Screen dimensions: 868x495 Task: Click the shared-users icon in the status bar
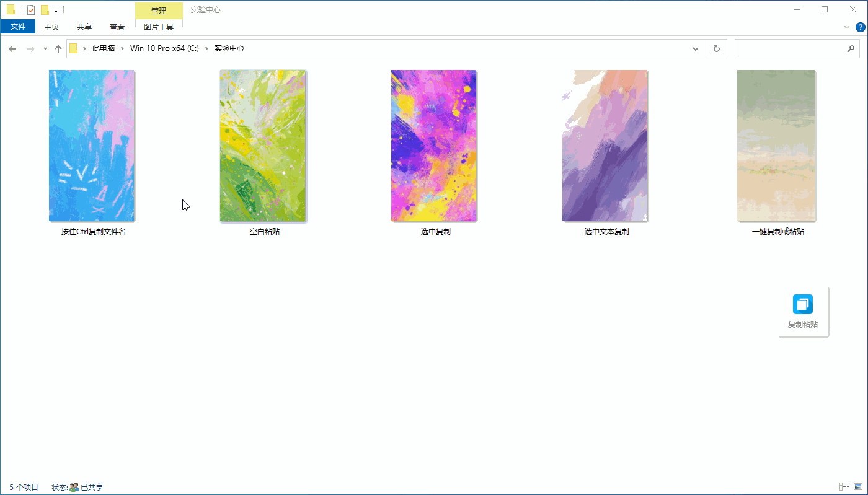74,488
